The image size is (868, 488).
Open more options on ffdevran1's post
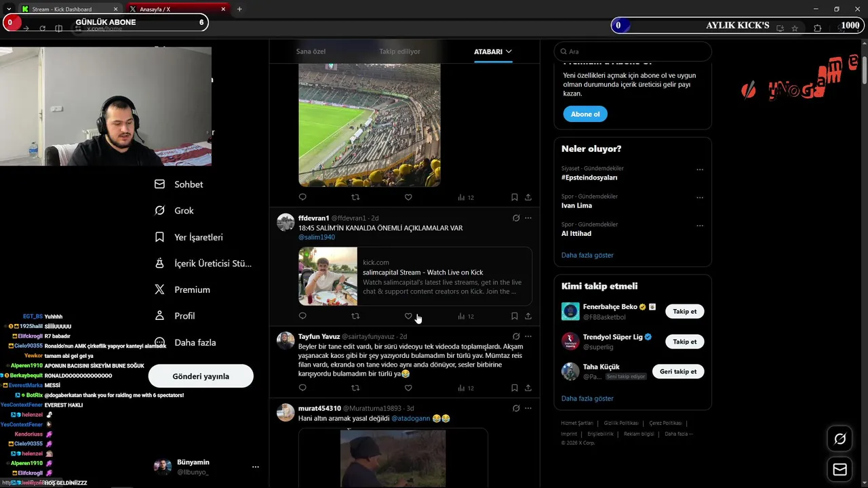528,218
